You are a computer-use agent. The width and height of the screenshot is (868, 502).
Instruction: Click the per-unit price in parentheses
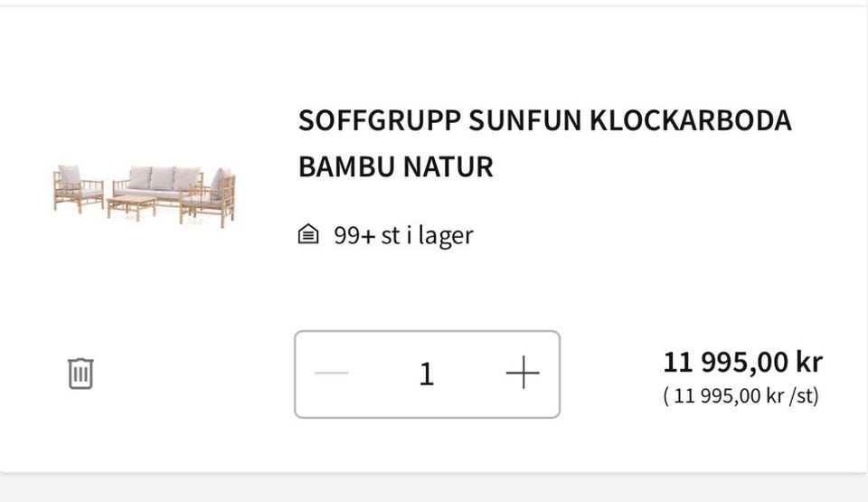[741, 396]
